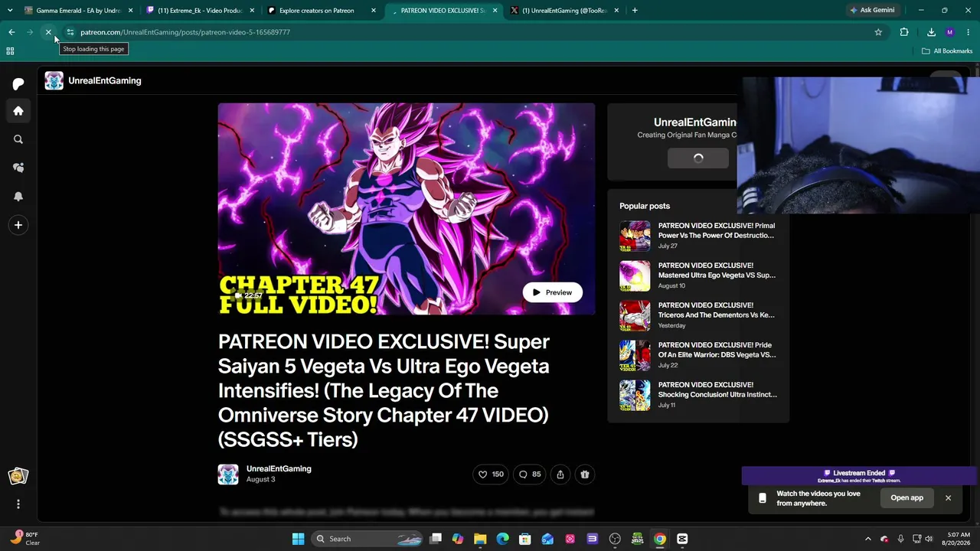Open Patreon notifications bell
Viewport: 980px width, 551px height.
18,197
